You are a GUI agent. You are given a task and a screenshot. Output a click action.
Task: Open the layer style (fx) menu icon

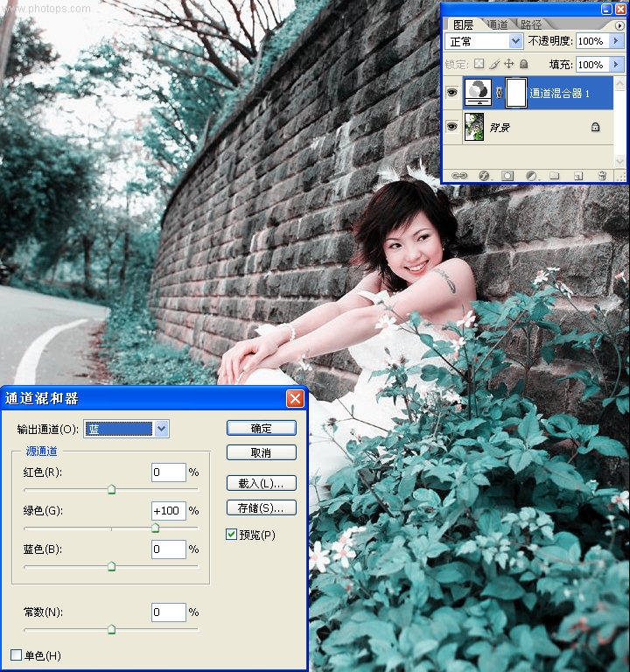point(484,175)
